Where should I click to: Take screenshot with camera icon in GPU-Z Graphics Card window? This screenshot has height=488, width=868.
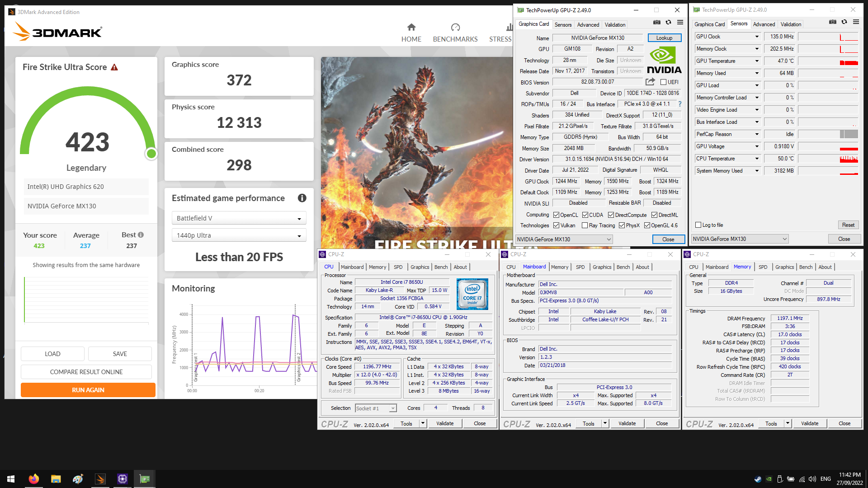pyautogui.click(x=656, y=22)
